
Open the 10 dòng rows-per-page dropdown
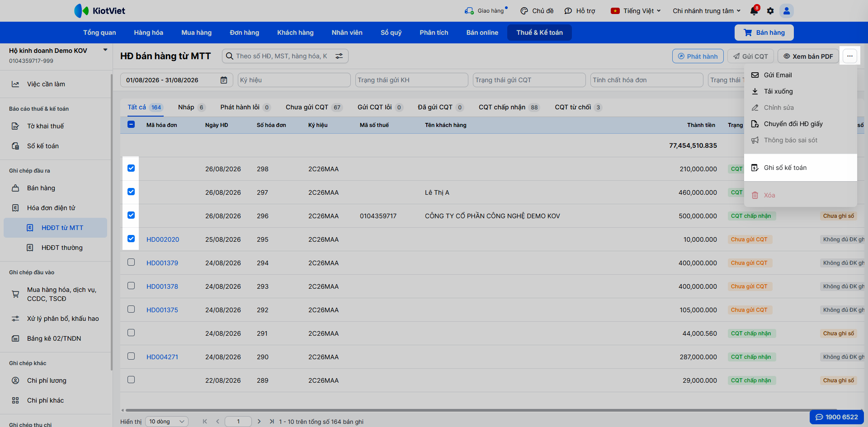167,422
